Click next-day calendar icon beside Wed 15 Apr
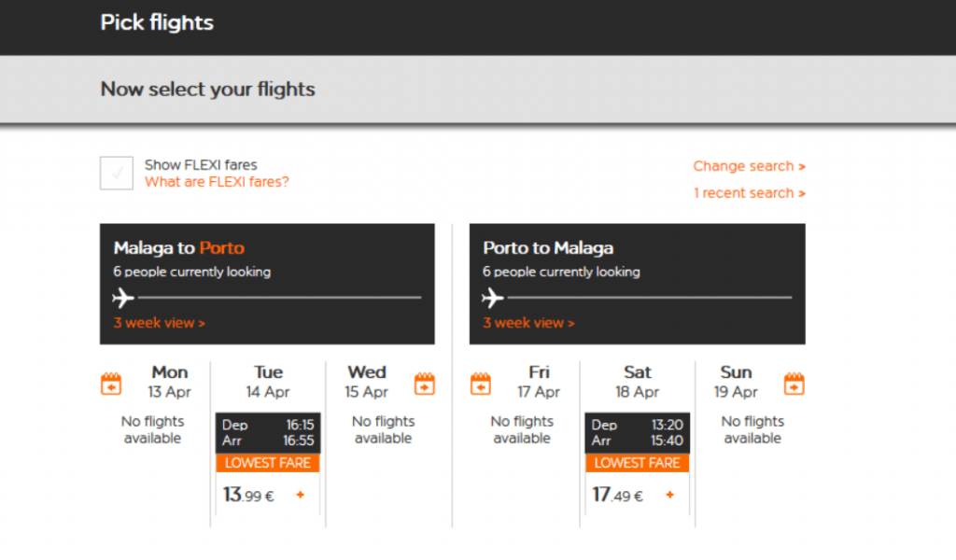The width and height of the screenshot is (956, 560). (x=425, y=384)
